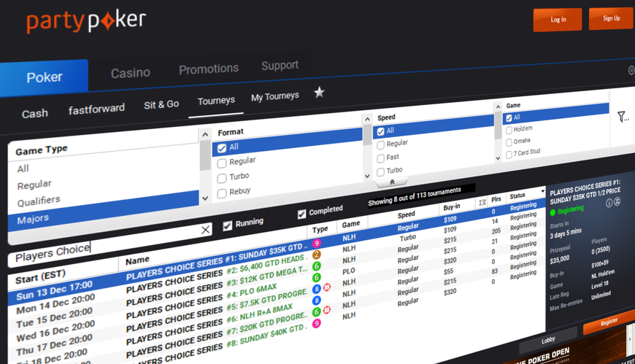Click the Log in button

tap(558, 20)
